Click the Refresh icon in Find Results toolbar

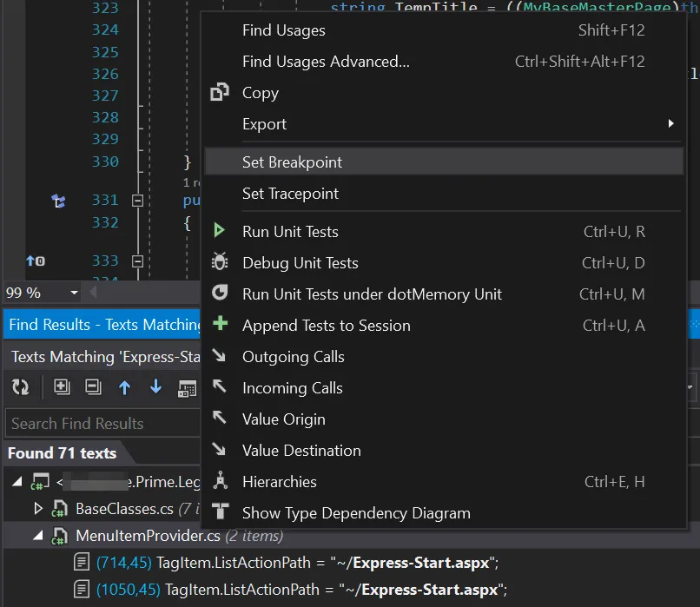click(x=20, y=387)
